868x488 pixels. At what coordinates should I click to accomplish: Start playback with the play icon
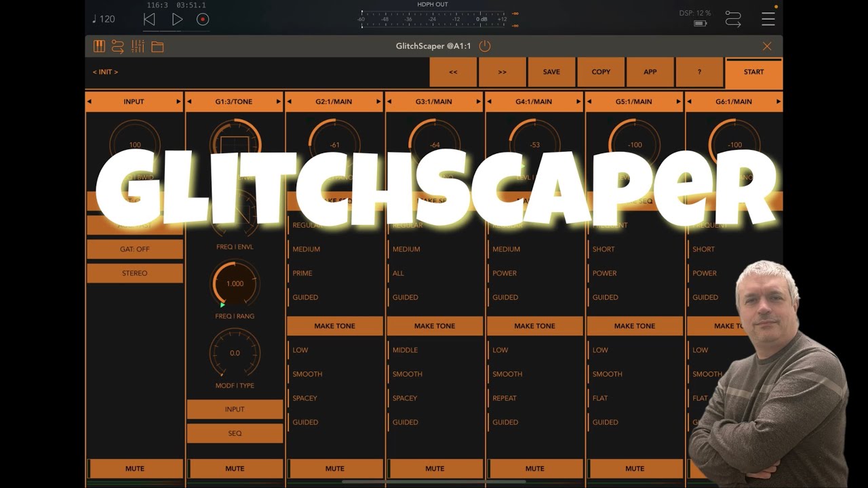coord(177,20)
